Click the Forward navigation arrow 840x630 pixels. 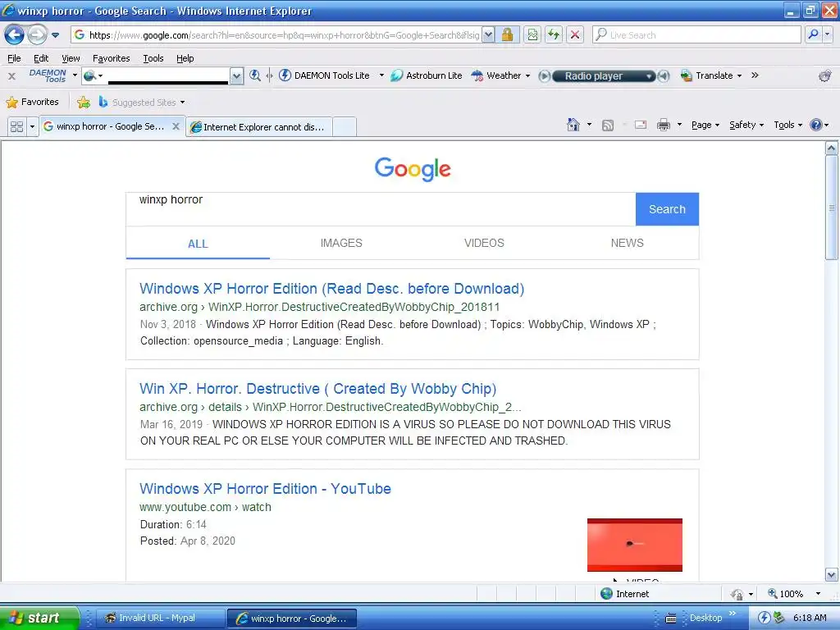[37, 35]
